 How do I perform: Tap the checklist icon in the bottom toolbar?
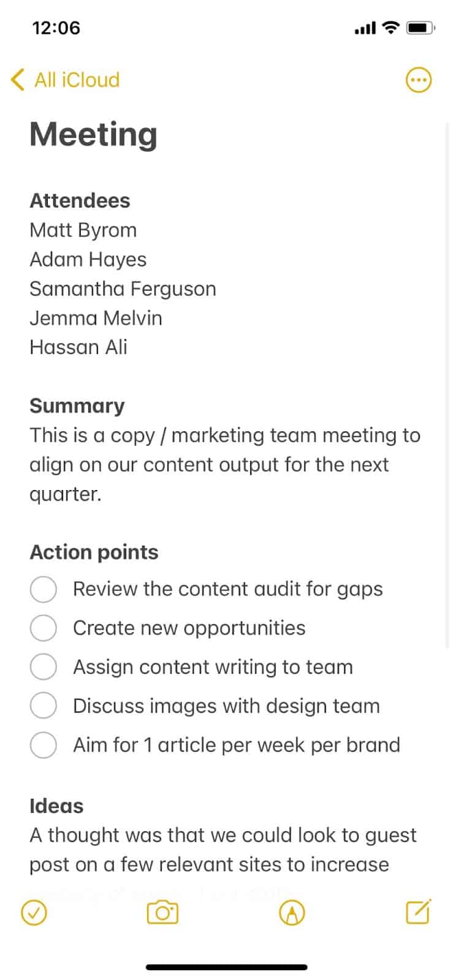pyautogui.click(x=34, y=912)
